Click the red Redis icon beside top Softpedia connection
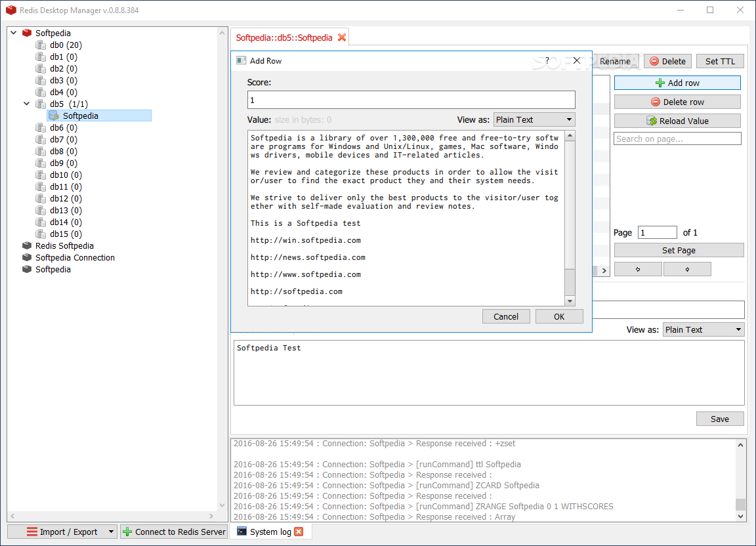756x546 pixels. (27, 33)
